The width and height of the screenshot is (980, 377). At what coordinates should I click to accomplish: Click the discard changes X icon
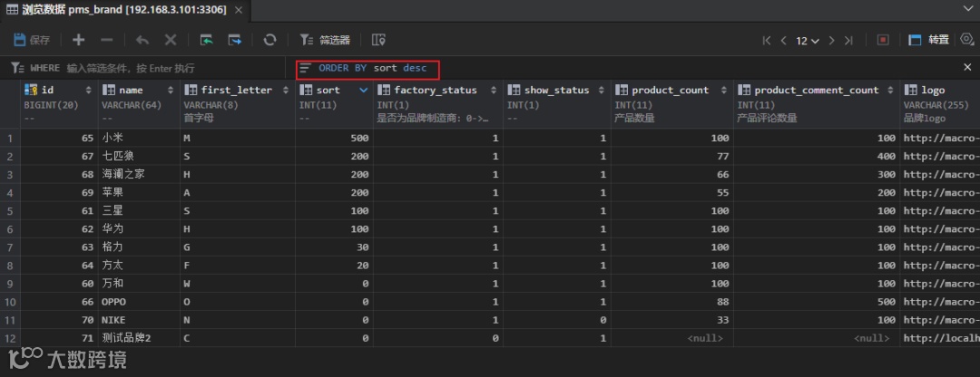pyautogui.click(x=170, y=40)
